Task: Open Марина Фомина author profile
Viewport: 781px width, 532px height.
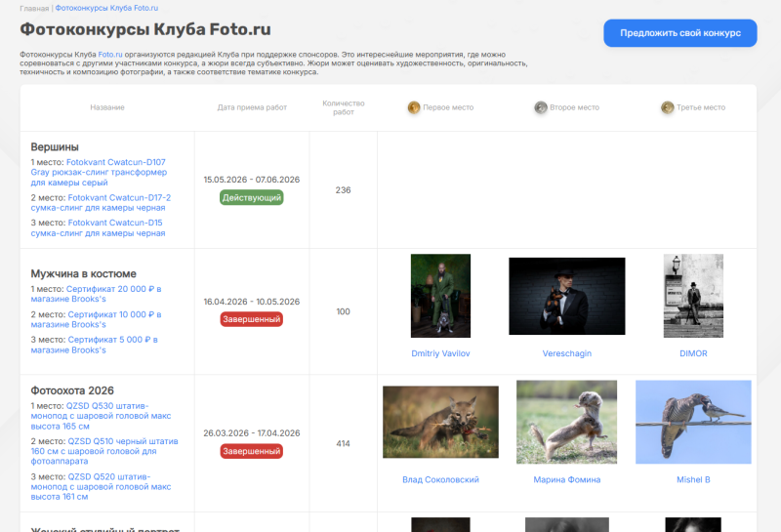Action: tap(567, 479)
